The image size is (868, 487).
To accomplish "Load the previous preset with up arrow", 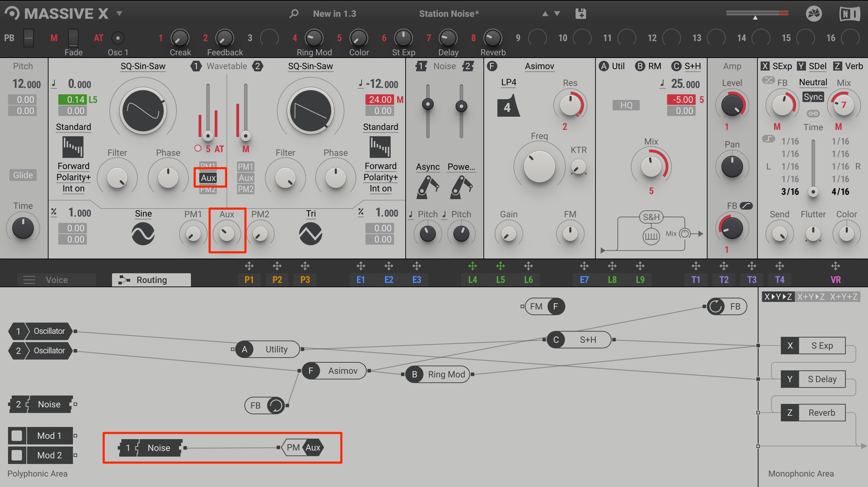I will [545, 14].
